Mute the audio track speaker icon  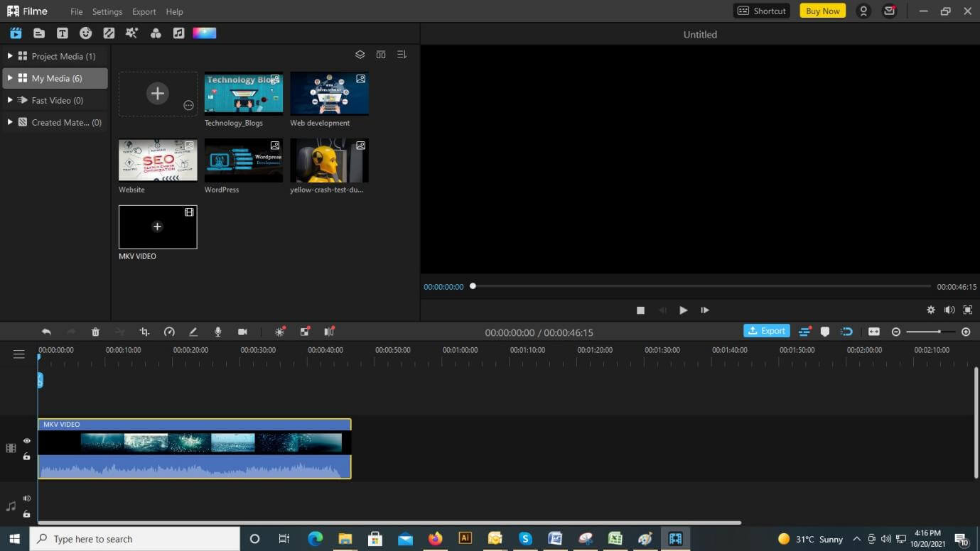pyautogui.click(x=27, y=498)
